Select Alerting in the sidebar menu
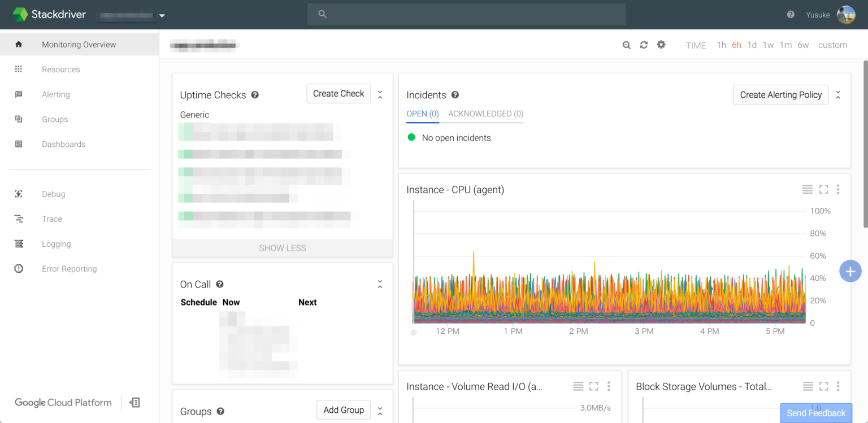The width and height of the screenshot is (868, 423). click(x=55, y=94)
